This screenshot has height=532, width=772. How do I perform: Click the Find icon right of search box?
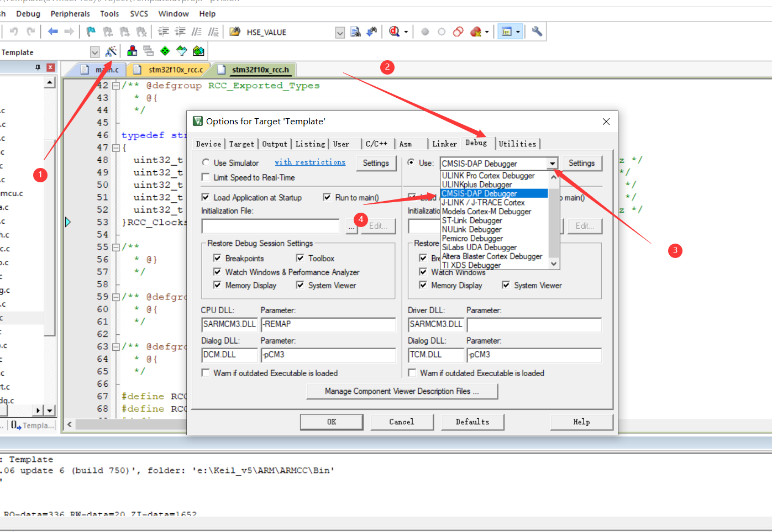356,31
